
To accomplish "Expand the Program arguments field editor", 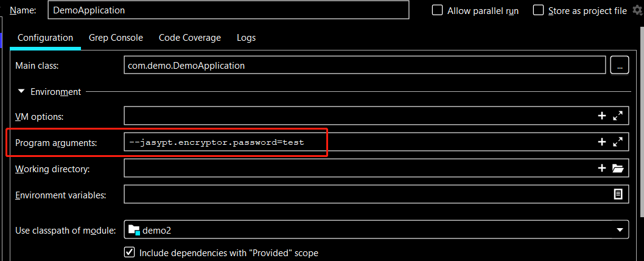I will pos(618,142).
